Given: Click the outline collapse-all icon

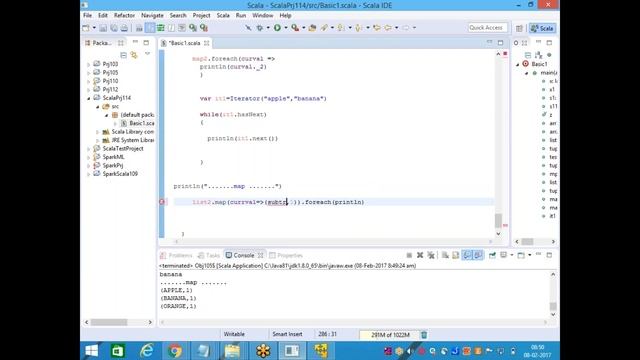Looking at the screenshot, I should (528, 55).
